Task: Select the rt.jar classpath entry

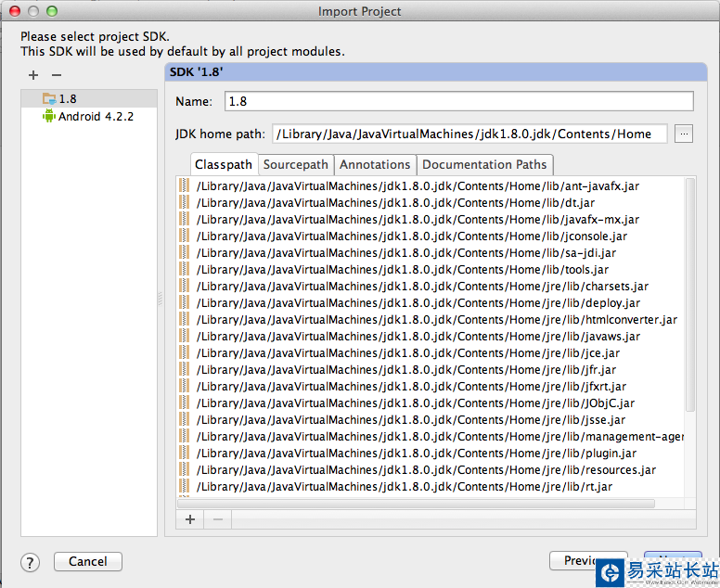Action: pos(405,487)
